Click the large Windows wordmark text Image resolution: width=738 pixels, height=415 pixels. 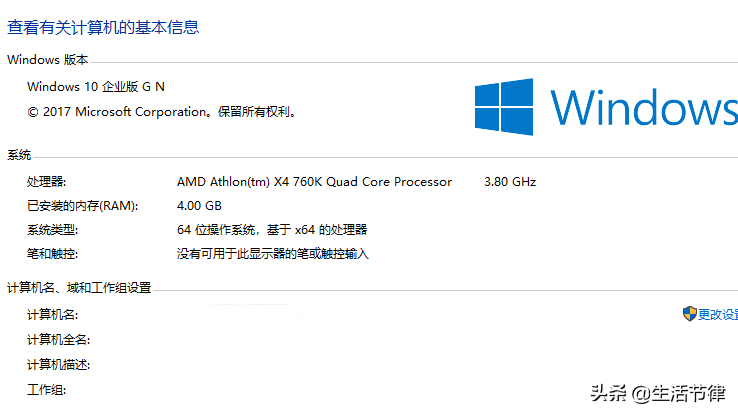[644, 107]
